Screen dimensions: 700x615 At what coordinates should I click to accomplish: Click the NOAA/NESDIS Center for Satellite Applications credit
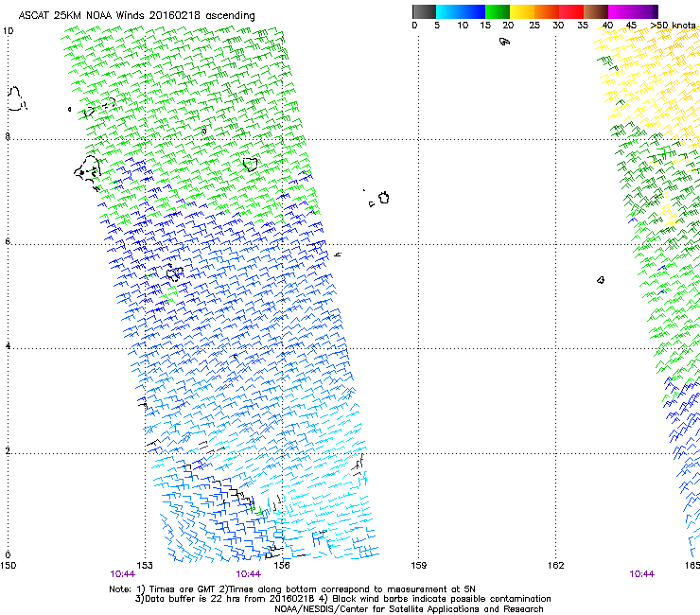tap(409, 609)
